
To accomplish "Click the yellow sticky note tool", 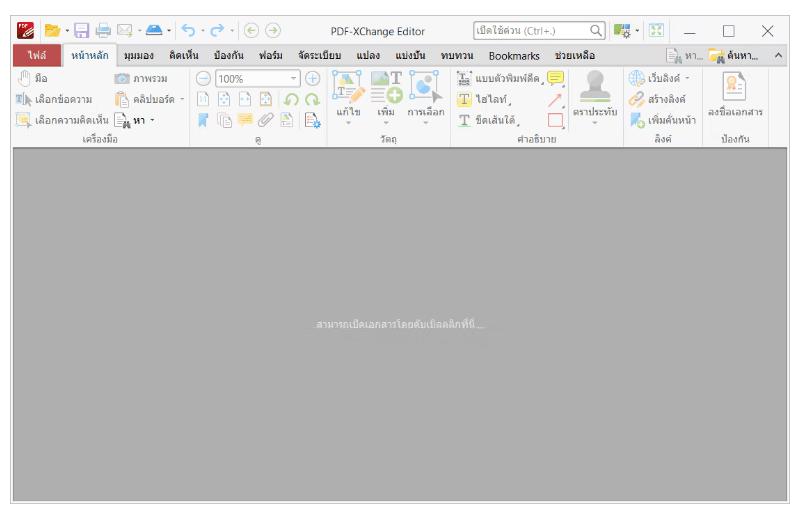I will (x=556, y=79).
